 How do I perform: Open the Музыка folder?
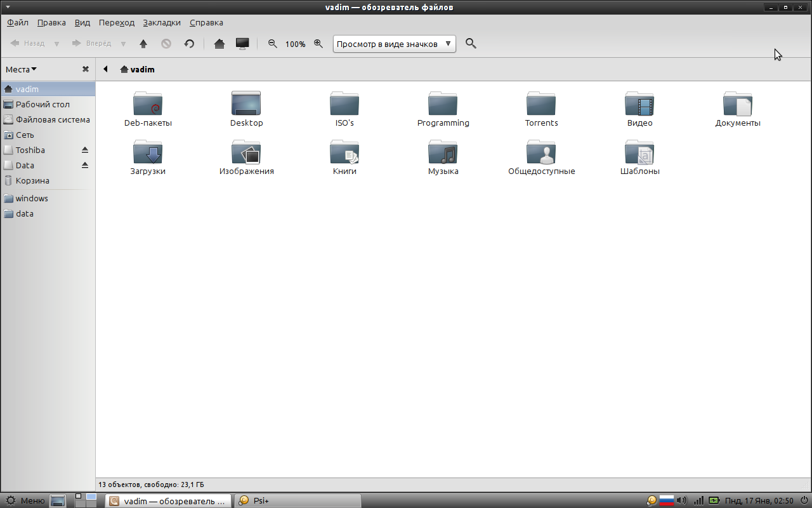tap(443, 152)
